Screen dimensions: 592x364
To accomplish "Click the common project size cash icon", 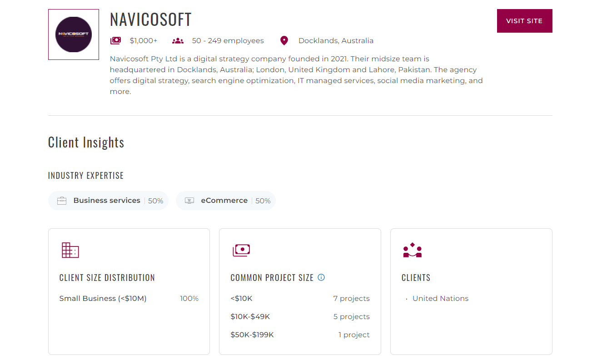I will [x=241, y=250].
